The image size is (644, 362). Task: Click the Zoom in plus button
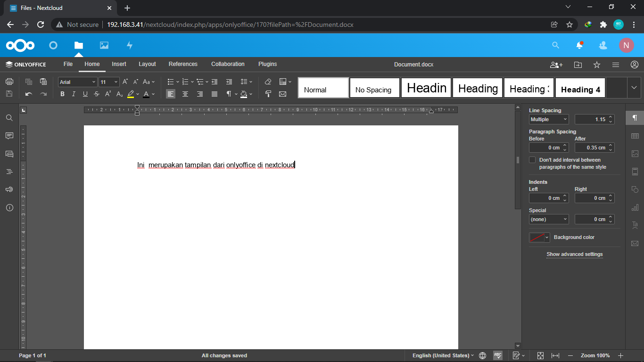click(x=620, y=355)
